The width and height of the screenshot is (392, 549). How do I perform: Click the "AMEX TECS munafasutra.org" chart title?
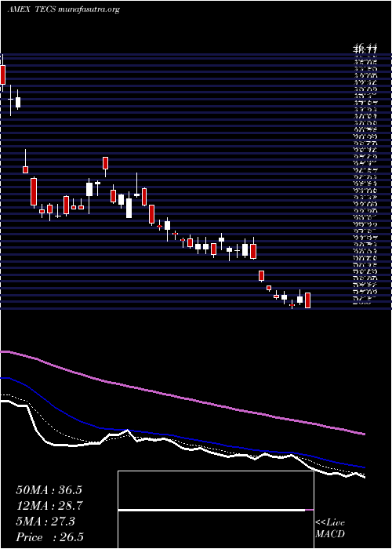click(x=64, y=9)
